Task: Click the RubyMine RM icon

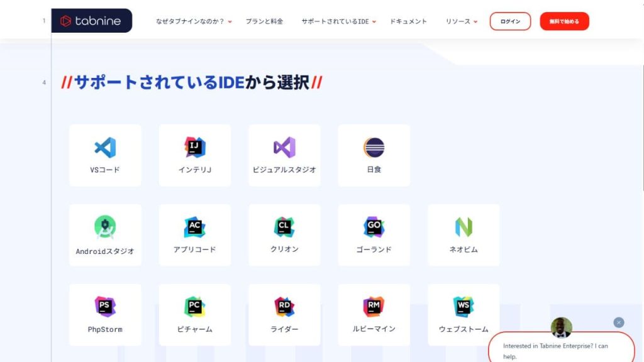Action: pos(374,307)
